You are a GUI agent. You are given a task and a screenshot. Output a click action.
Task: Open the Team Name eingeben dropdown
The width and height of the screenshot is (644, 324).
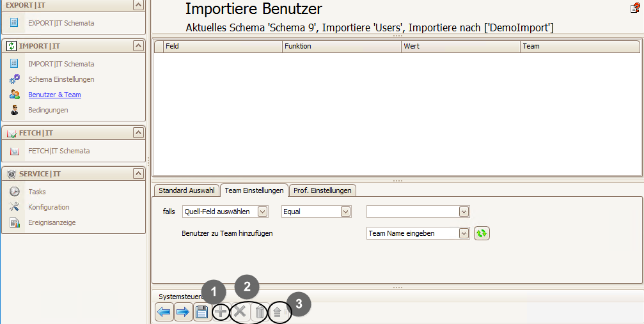[x=464, y=233]
